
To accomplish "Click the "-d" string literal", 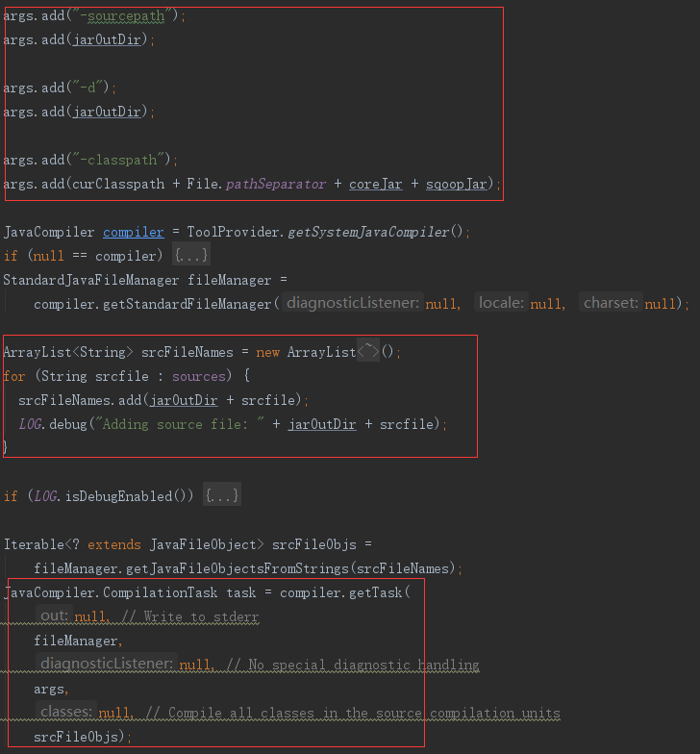I will [87, 88].
